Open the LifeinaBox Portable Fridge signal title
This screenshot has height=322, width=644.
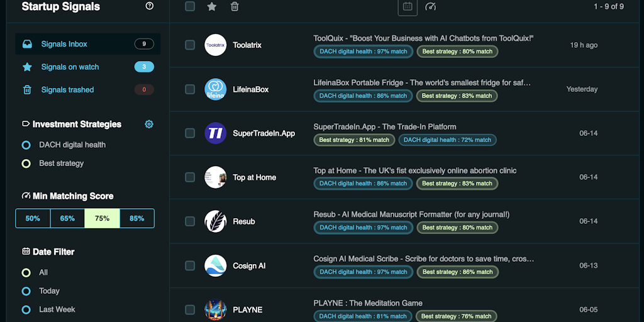coord(422,82)
